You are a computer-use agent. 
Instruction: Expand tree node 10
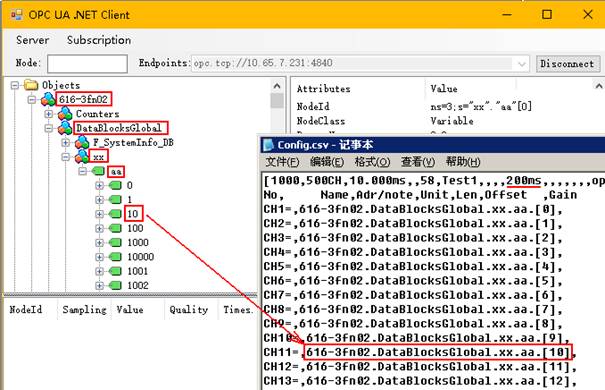pyautogui.click(x=100, y=214)
